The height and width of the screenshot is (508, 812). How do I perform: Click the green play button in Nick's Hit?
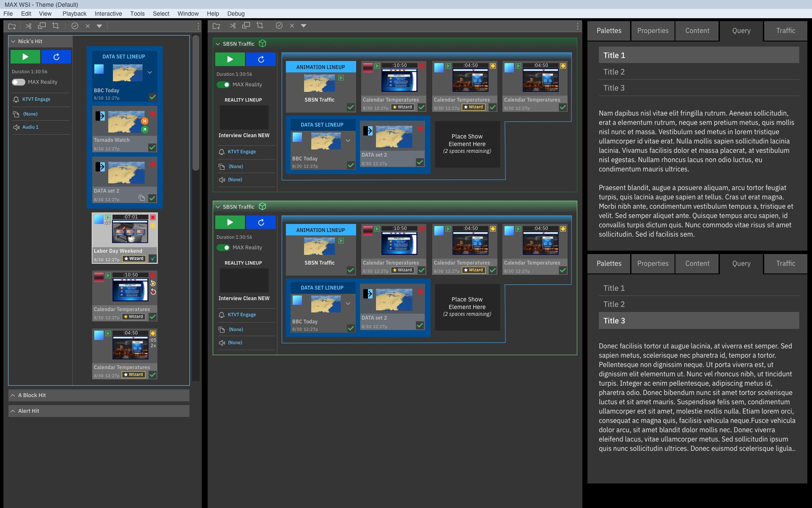pos(25,57)
